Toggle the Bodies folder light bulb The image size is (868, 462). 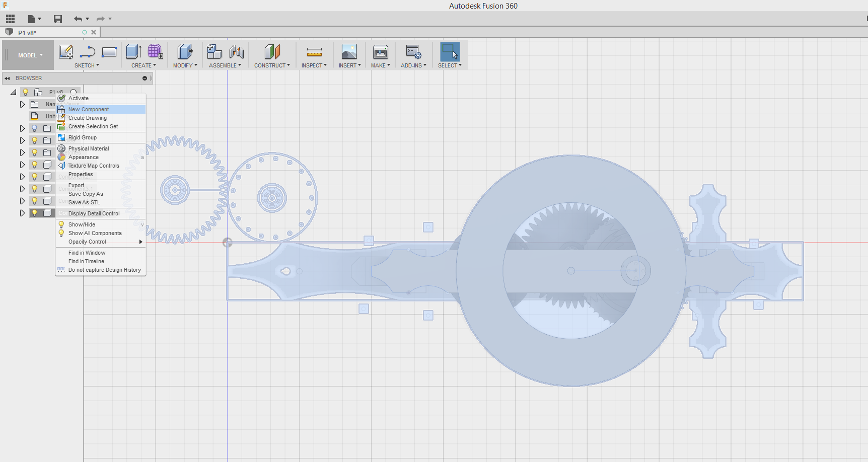pos(35,140)
